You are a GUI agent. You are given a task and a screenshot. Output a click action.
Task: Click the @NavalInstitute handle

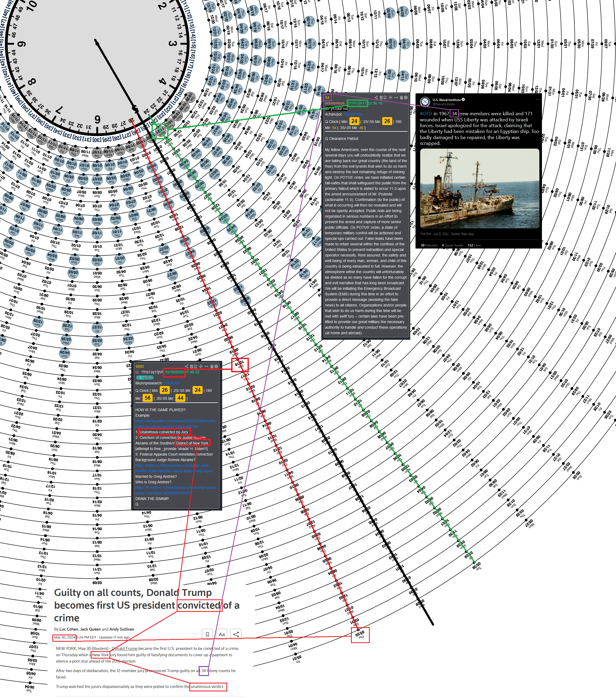point(444,104)
